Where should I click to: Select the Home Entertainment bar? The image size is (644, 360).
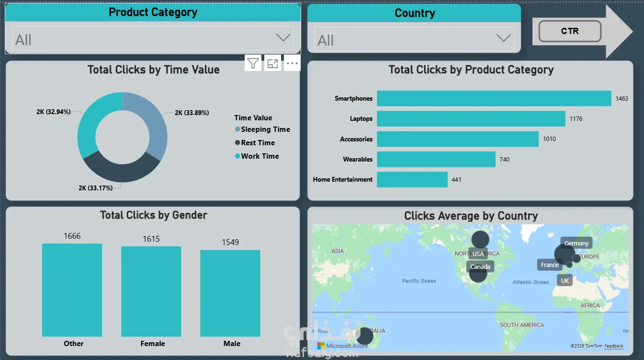(x=412, y=180)
